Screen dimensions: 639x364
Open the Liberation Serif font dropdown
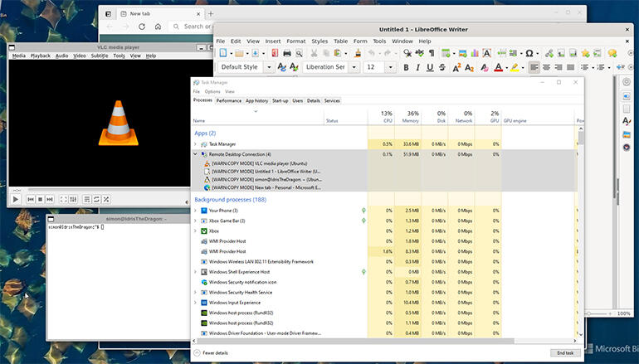(354, 67)
